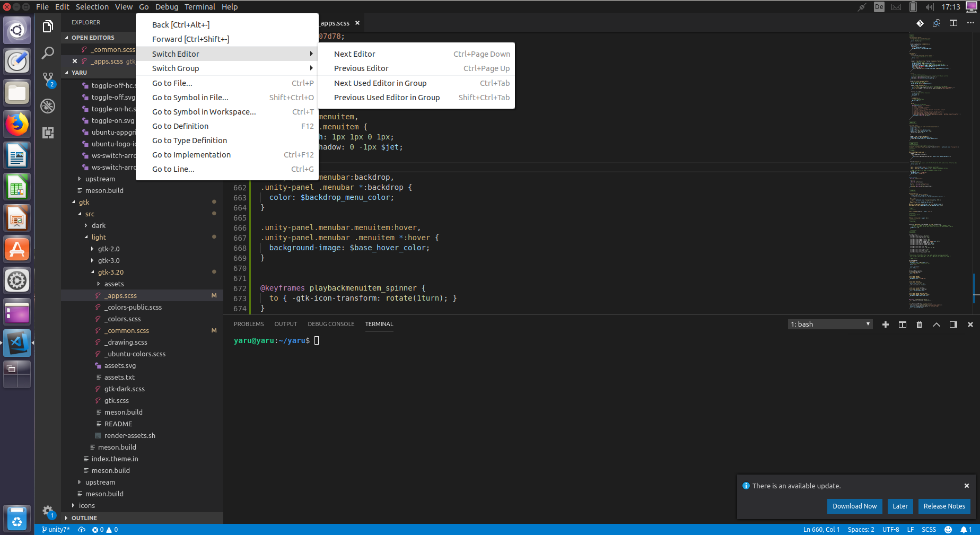
Task: Open the Switch Group submenu
Action: (x=227, y=68)
